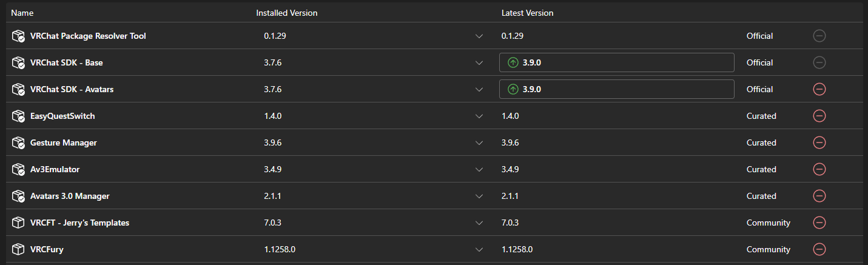The width and height of the screenshot is (868, 265).
Task: Sort packages by Name column header
Action: [22, 13]
